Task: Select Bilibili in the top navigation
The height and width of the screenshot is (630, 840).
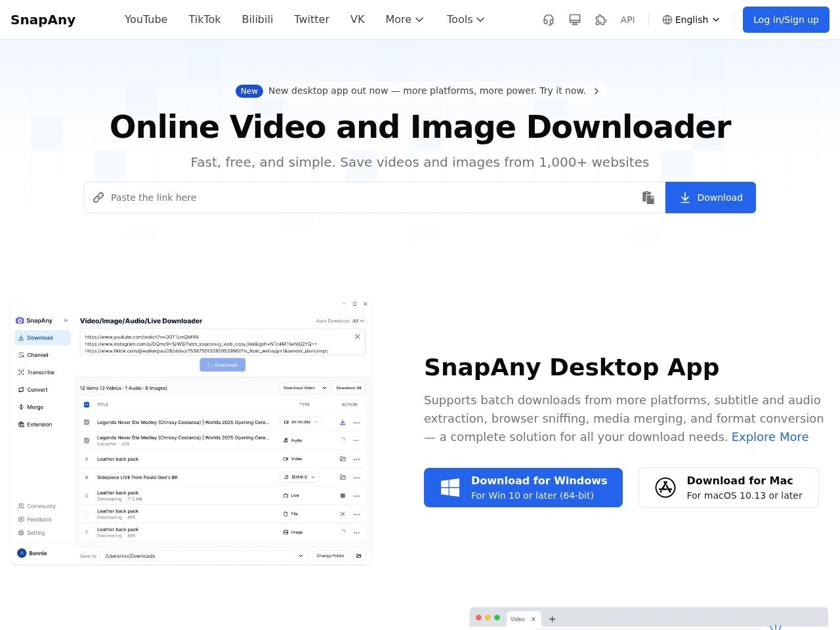Action: point(257,20)
